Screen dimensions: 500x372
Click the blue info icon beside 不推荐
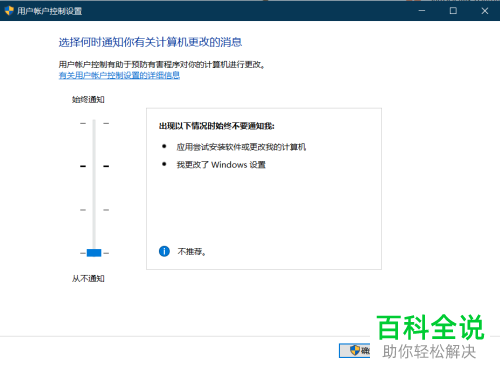tap(164, 251)
